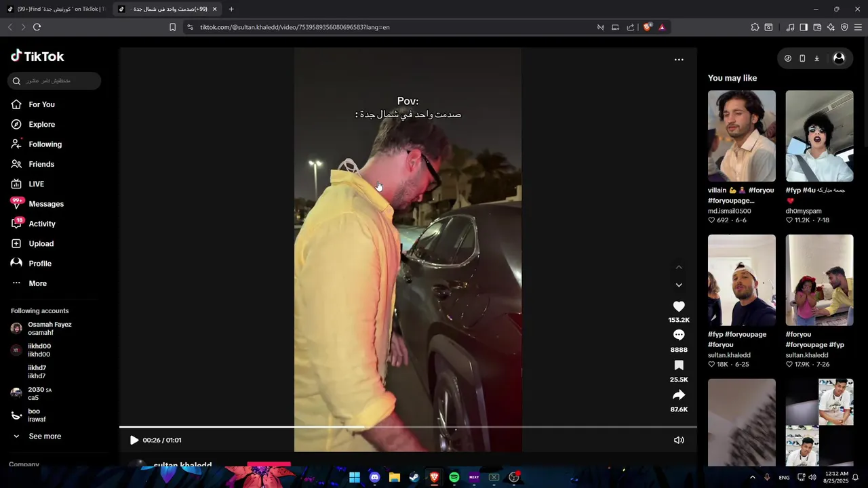Screen dimensions: 868x488
Task: Seek on the video progress bar
Action: (x=408, y=427)
